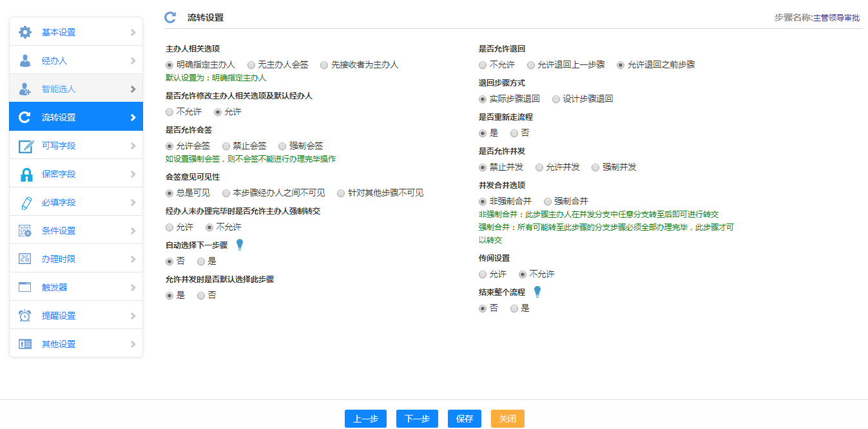The image size is (868, 429).
Task: Click the calendar icon beside 办理时限
Action: pos(25,259)
